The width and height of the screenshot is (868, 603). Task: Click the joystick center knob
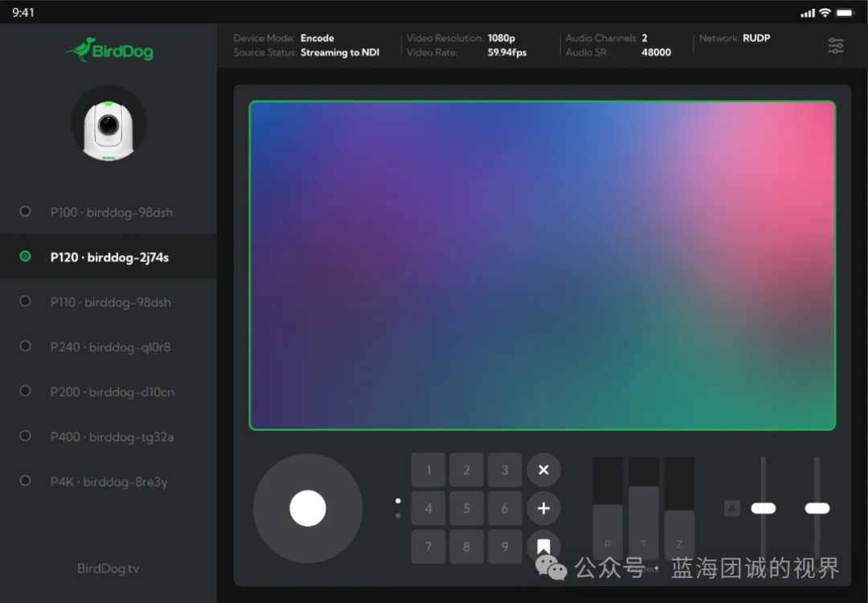click(x=308, y=508)
